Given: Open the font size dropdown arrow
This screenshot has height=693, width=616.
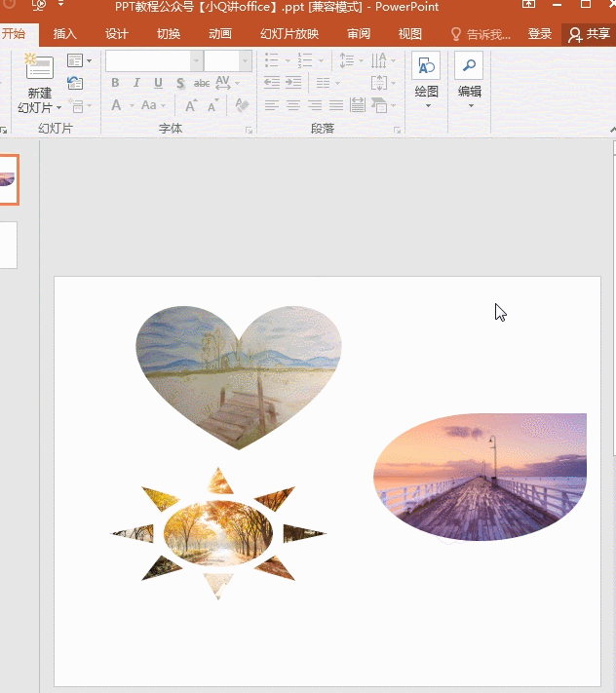Looking at the screenshot, I should 246,61.
